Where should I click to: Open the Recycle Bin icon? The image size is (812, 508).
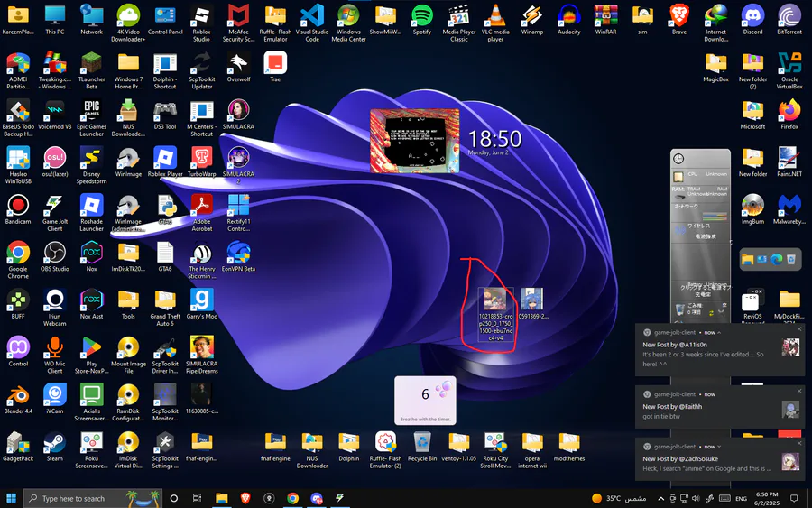422,447
